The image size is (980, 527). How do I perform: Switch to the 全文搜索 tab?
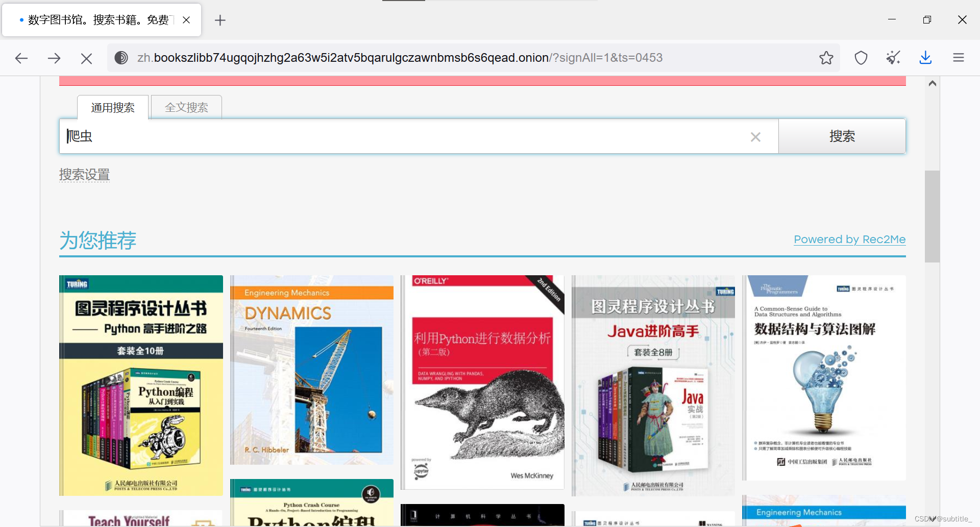point(186,107)
